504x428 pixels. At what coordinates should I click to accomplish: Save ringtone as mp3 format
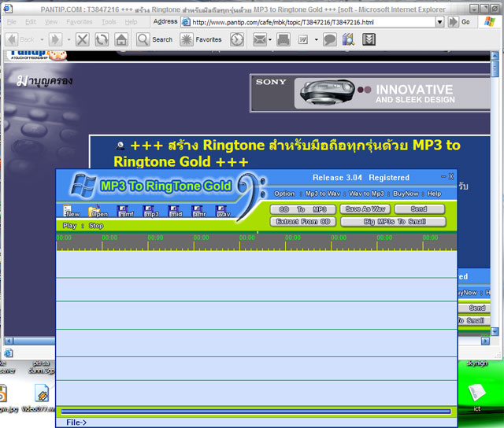tap(150, 212)
